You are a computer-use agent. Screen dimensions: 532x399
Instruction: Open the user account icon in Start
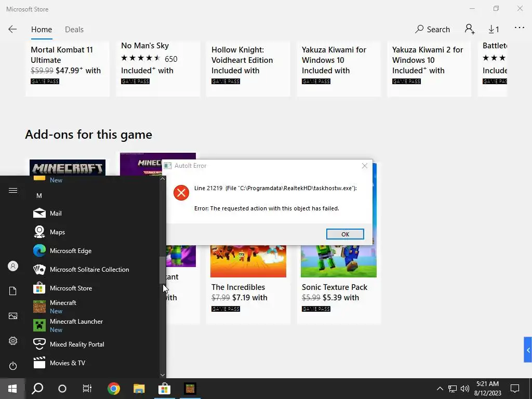pos(13,266)
